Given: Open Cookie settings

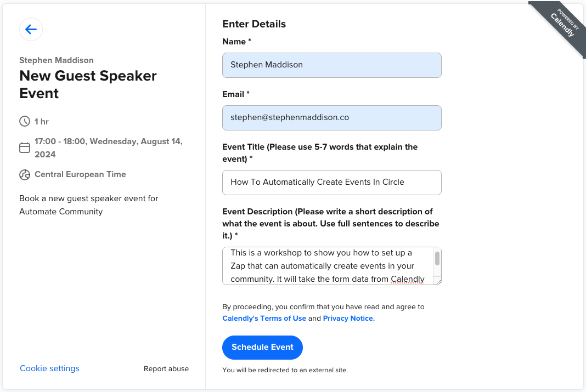Looking at the screenshot, I should point(49,368).
